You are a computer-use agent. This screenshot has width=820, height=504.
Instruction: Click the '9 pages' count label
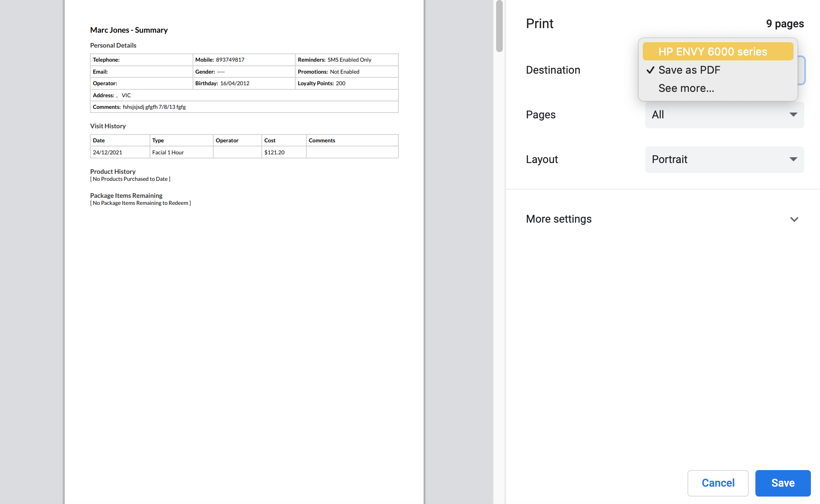click(x=785, y=24)
